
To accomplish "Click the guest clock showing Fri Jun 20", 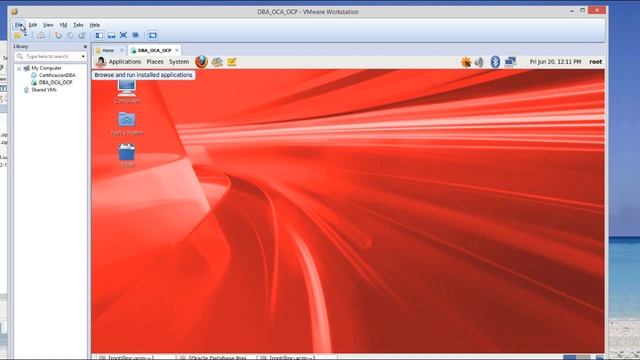I will click(555, 62).
